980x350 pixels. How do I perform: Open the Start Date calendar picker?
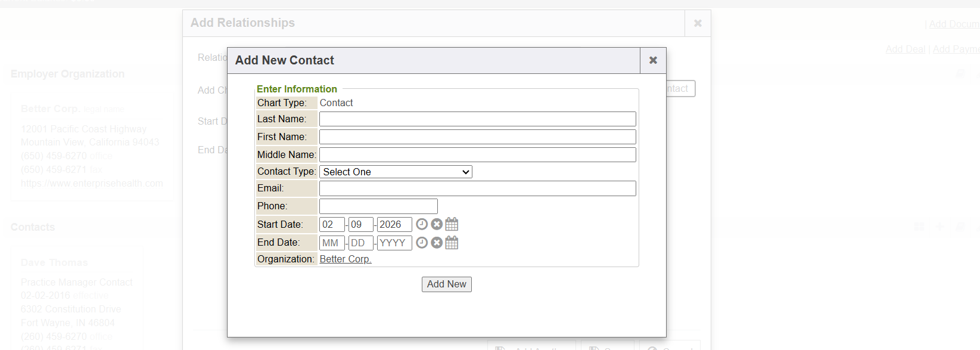452,224
